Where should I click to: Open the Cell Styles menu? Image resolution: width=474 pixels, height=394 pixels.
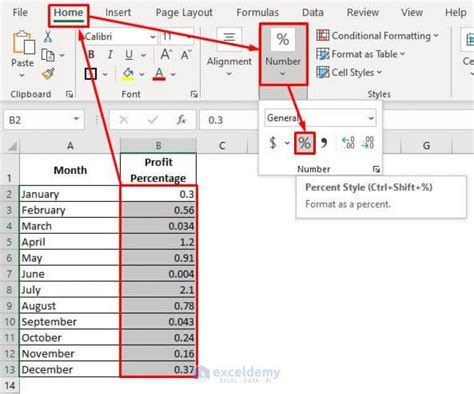349,72
